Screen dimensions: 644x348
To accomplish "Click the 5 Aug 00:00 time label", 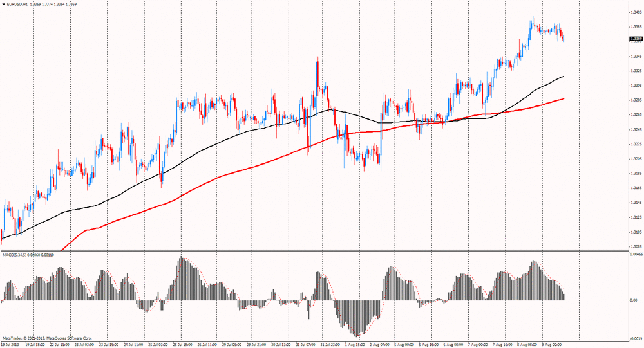I will tap(404, 345).
